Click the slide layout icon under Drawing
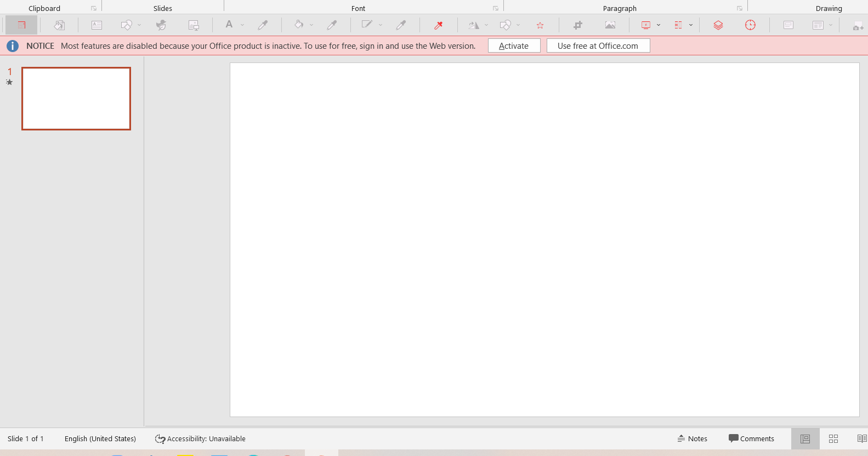 (818, 25)
